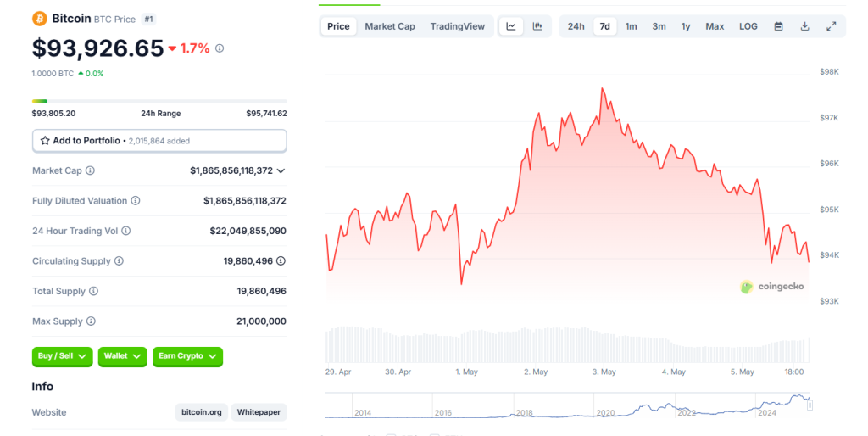Click the $93,926.65 price value

pyautogui.click(x=98, y=48)
